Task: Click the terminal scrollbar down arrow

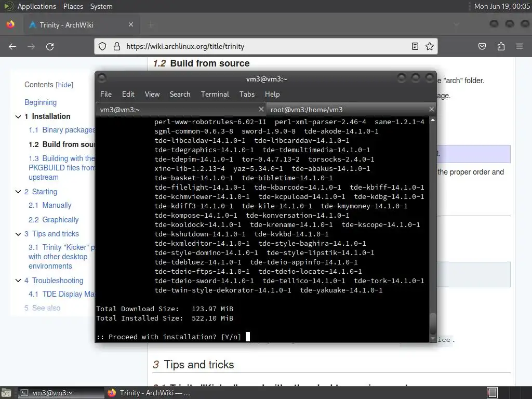Action: click(x=433, y=339)
